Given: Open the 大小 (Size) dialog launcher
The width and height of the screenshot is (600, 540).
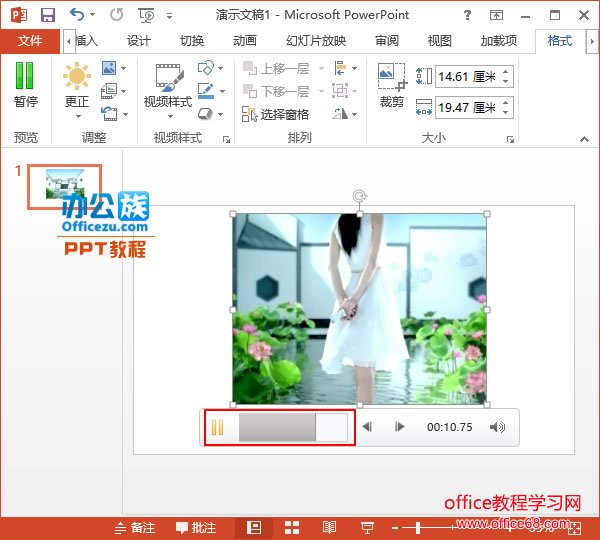Looking at the screenshot, I should (x=509, y=139).
